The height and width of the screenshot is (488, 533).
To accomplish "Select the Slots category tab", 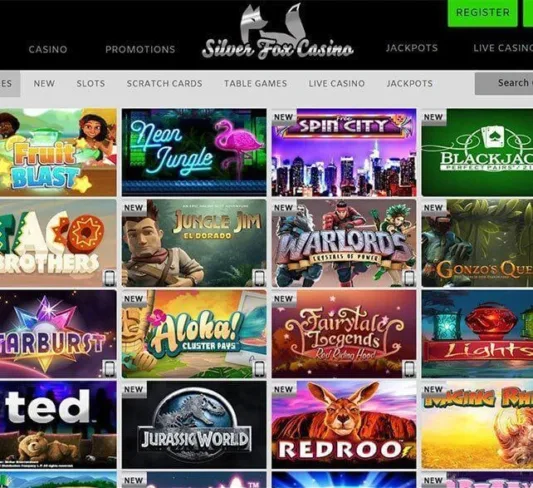I will pyautogui.click(x=91, y=83).
